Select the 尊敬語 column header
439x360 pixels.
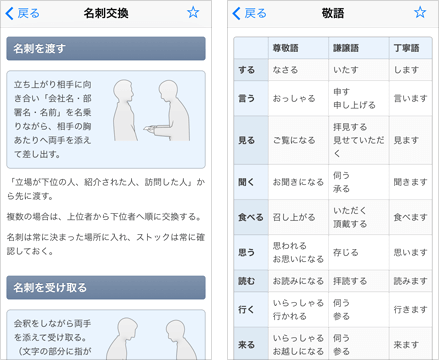[x=298, y=48]
